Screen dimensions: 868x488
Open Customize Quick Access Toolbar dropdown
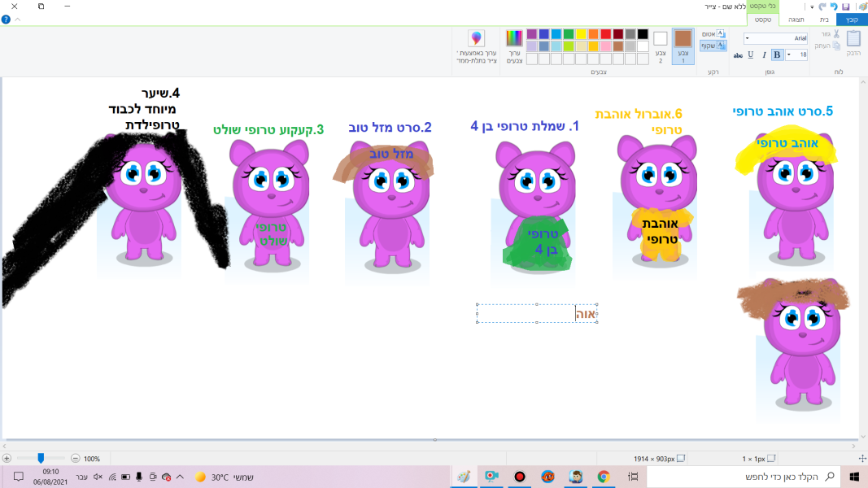[812, 7]
